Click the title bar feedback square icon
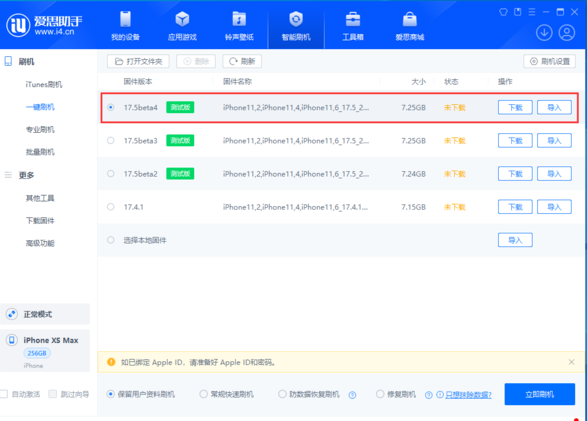 [x=517, y=12]
